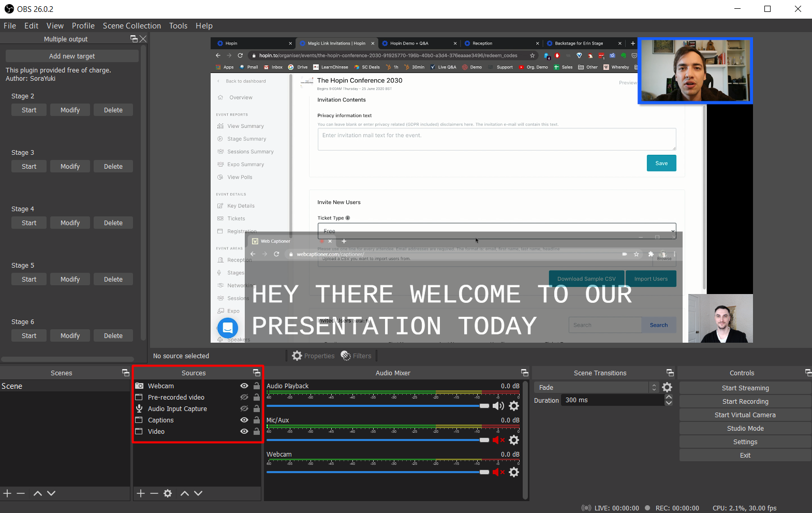Screen dimensions: 812x513
Task: Add a new scene with plus icon
Action: coord(7,493)
